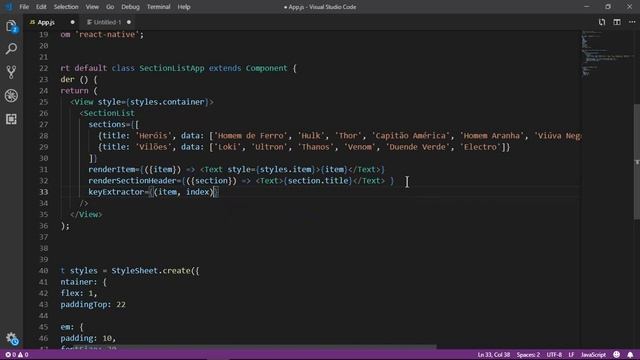Click 'sections' attribute on line 27

pos(107,124)
